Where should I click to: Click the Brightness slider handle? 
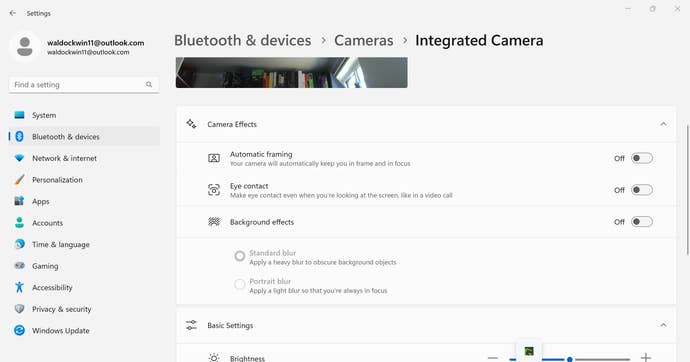569,359
